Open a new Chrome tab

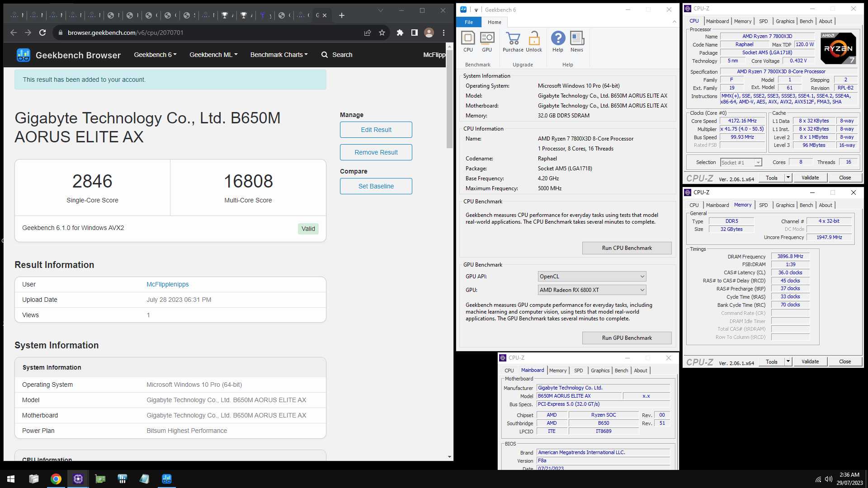coord(342,15)
